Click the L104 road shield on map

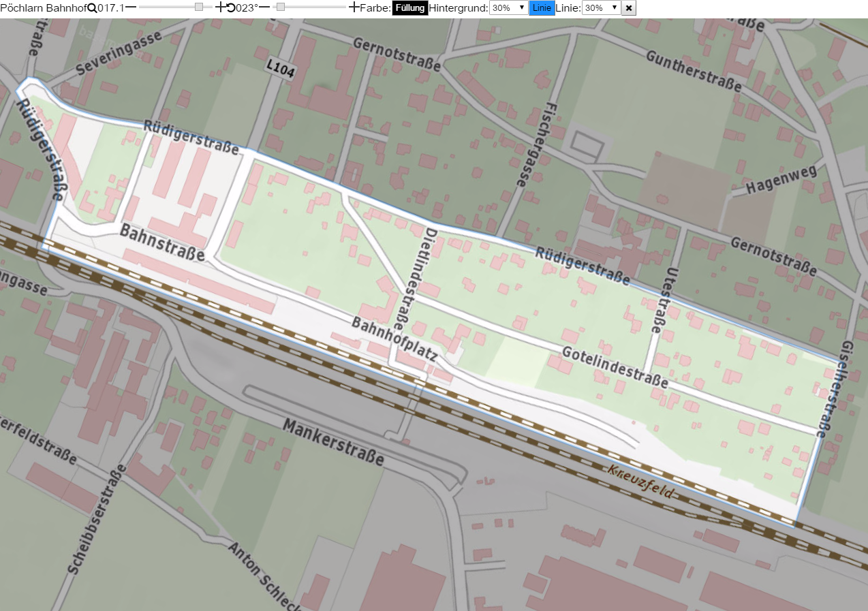click(x=280, y=68)
